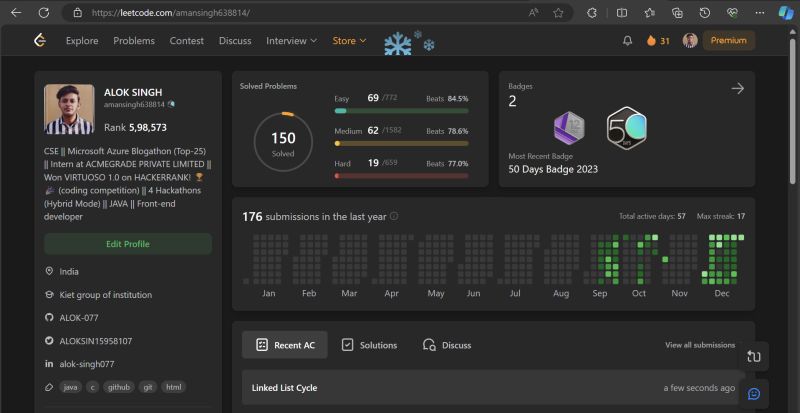
Task: Open the Problems nav item
Action: tap(134, 41)
